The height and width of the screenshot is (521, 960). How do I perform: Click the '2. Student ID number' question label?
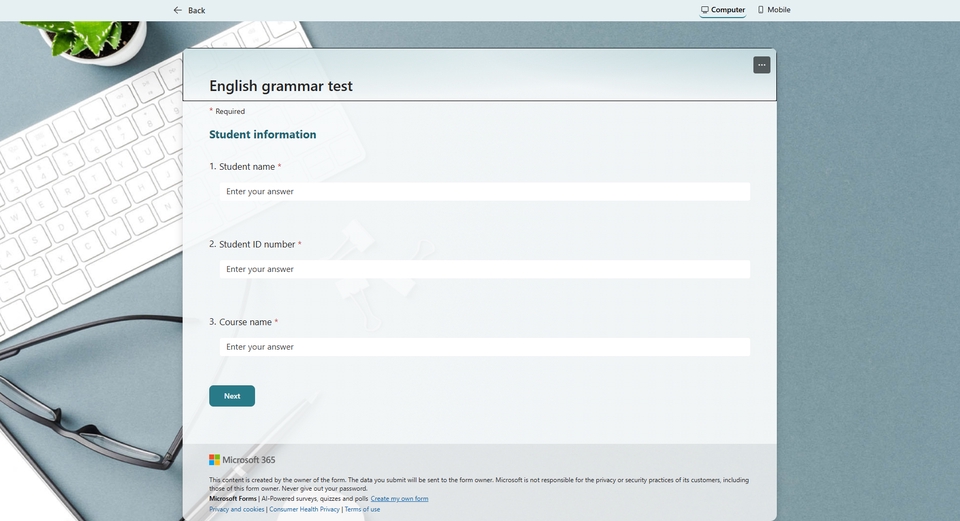(255, 244)
